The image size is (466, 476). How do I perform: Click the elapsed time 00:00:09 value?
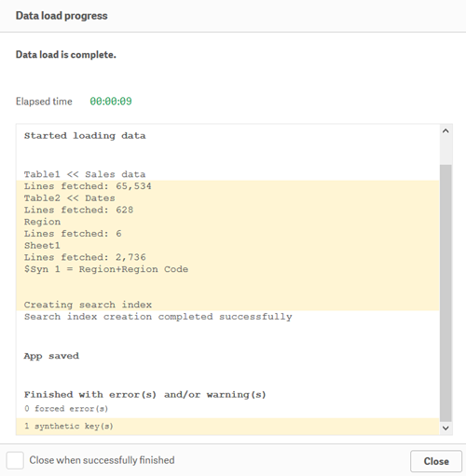(x=111, y=102)
